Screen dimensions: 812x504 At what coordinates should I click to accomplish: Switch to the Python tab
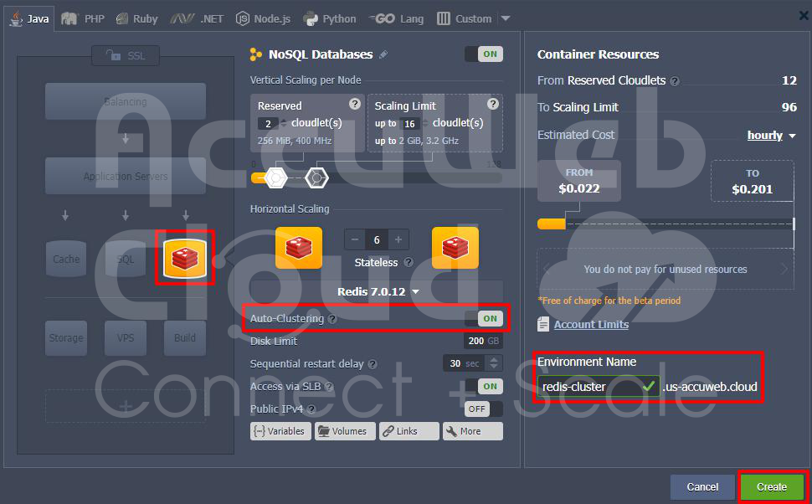click(329, 18)
